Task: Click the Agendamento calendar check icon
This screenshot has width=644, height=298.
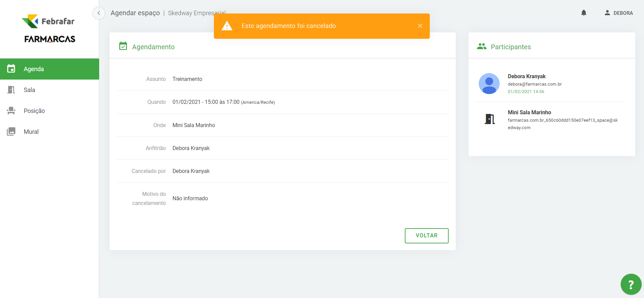Action: (123, 46)
